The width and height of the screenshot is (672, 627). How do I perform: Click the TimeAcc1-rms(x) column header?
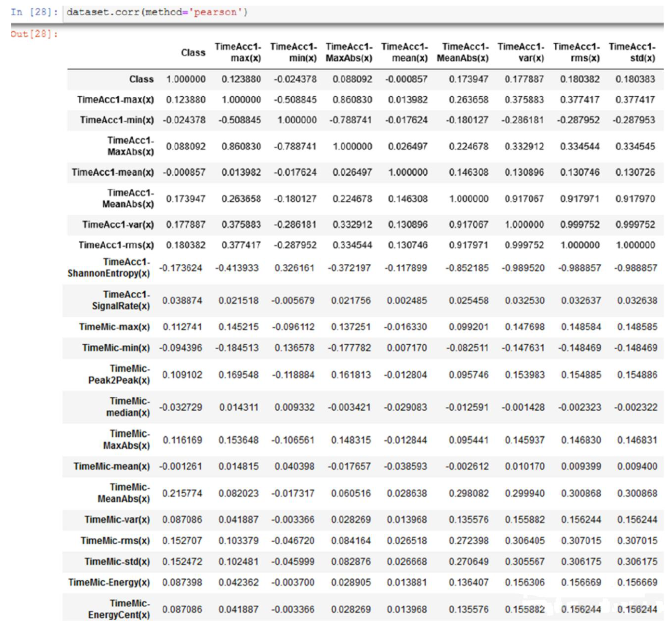click(x=576, y=53)
